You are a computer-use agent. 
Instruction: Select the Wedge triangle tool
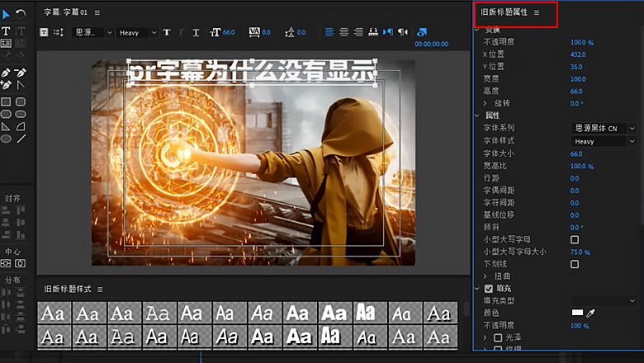click(6, 126)
